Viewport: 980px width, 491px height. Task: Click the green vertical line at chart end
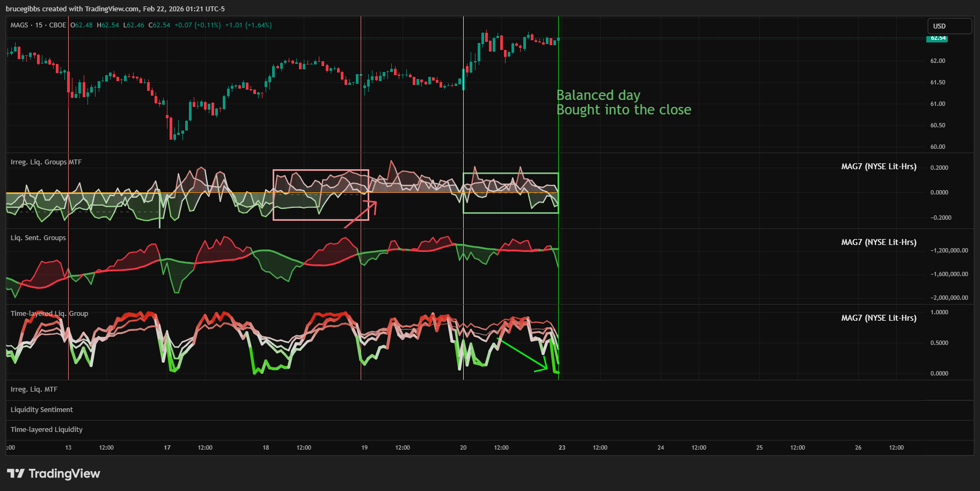(559, 134)
